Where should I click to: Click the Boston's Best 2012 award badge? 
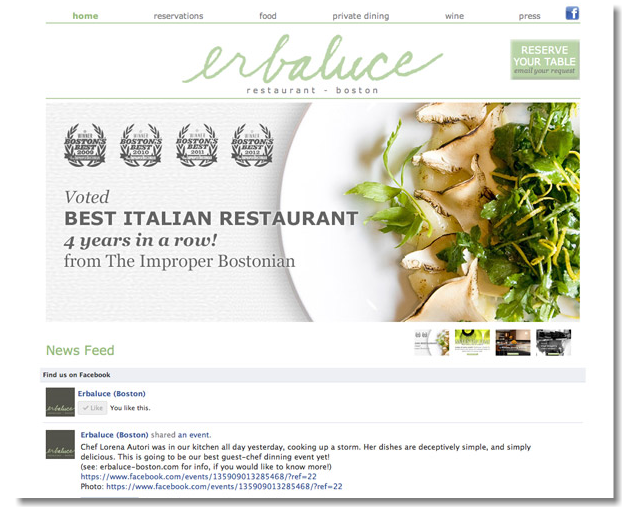pos(252,145)
